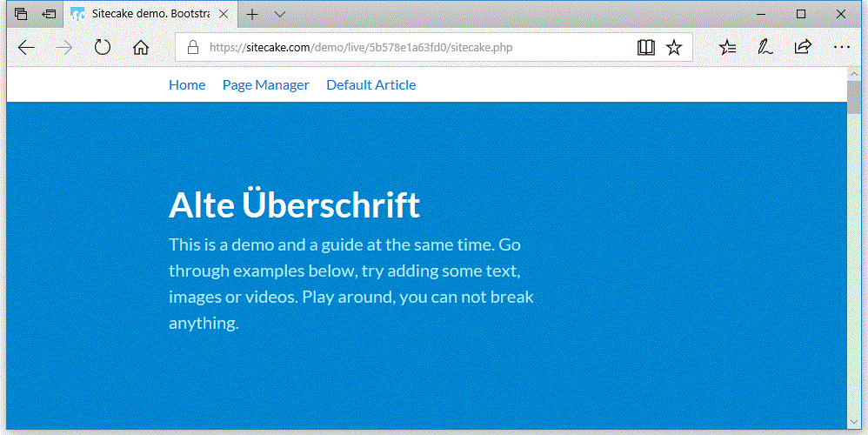Open a new tab with plus
The image size is (868, 435).
pyautogui.click(x=252, y=14)
